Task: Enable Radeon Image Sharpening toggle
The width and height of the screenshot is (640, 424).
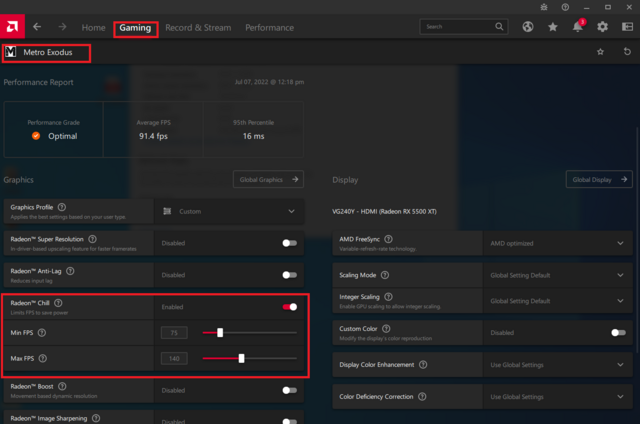Action: (289, 421)
